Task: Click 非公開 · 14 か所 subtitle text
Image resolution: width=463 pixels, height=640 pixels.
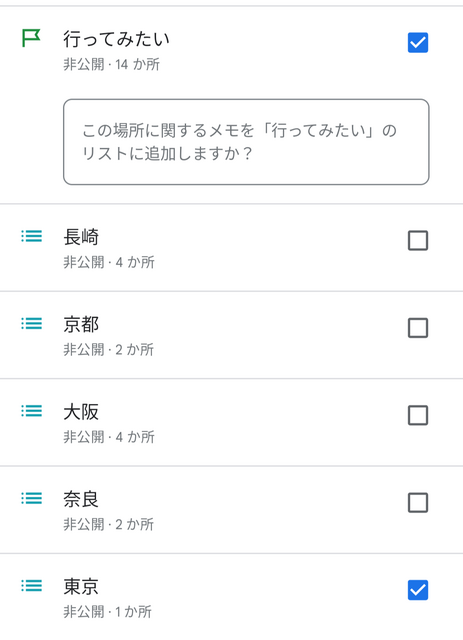Action: (111, 64)
